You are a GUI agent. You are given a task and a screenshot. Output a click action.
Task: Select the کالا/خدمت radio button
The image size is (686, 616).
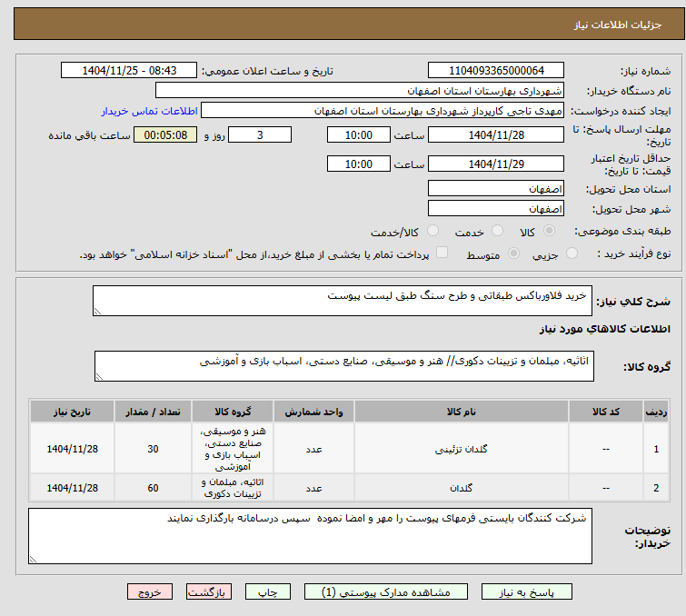[432, 231]
